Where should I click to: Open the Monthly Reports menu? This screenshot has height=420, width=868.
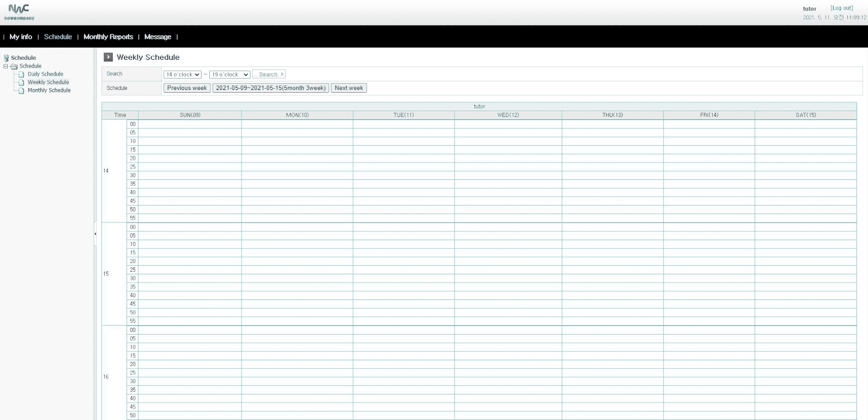[x=108, y=37]
